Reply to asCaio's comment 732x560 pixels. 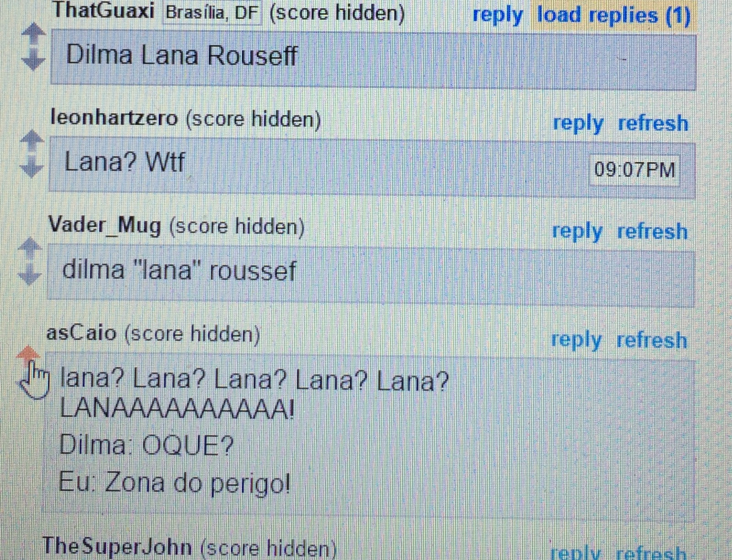(576, 340)
